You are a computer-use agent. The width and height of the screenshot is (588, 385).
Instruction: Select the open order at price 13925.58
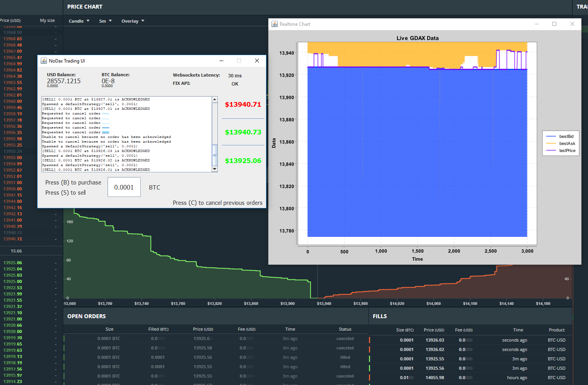tap(216, 348)
